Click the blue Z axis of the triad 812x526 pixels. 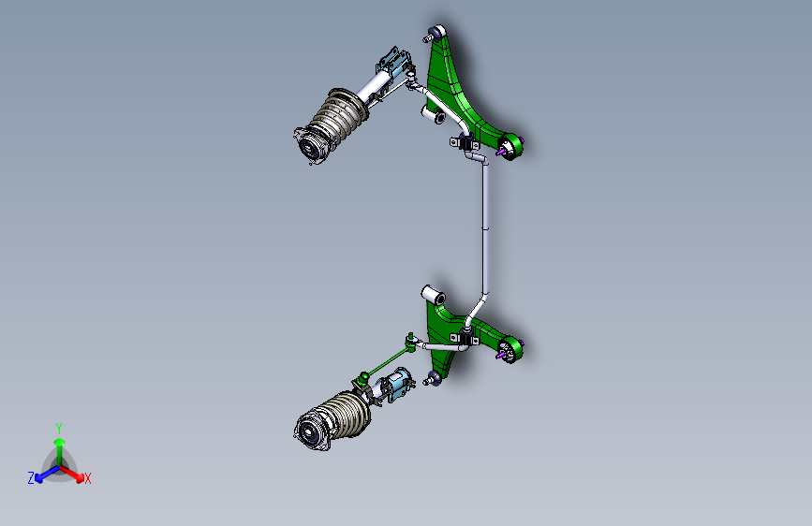[46, 475]
